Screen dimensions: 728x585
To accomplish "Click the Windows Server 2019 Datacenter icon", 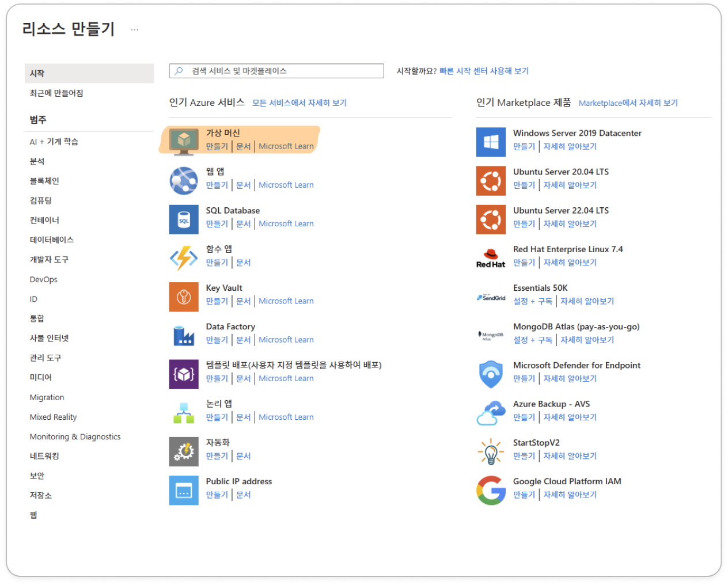I will coord(491,142).
